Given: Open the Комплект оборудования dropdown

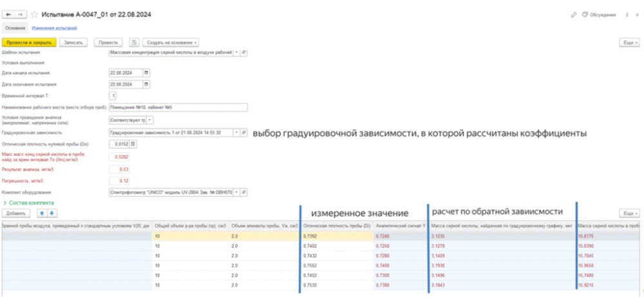Looking at the screenshot, I should coord(235,192).
